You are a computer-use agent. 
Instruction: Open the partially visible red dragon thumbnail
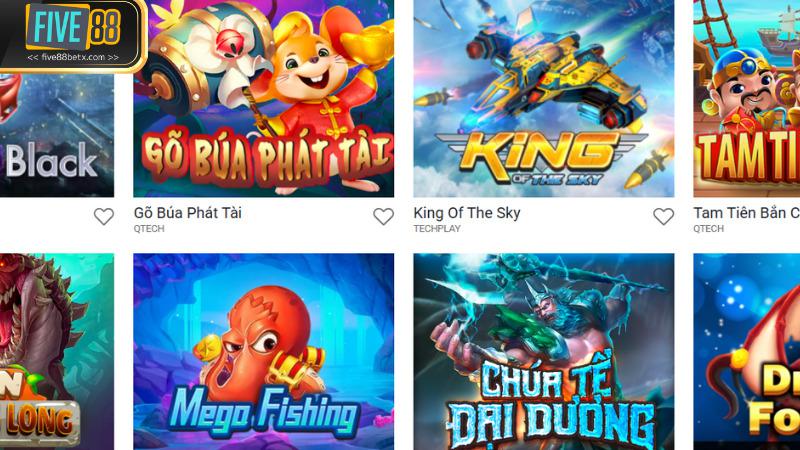pos(746,352)
